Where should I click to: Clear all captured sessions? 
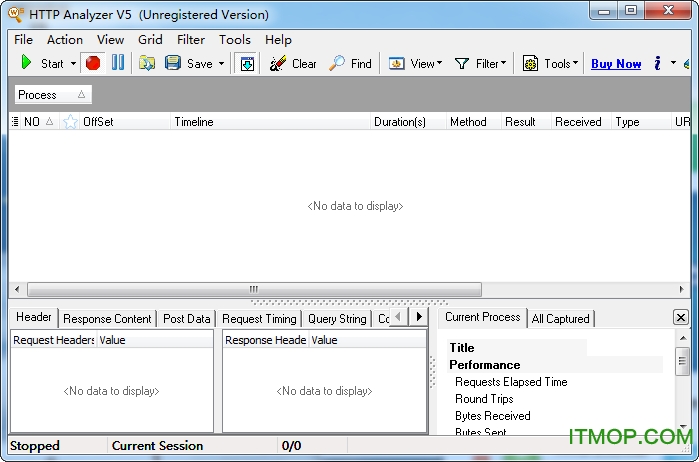coord(293,63)
